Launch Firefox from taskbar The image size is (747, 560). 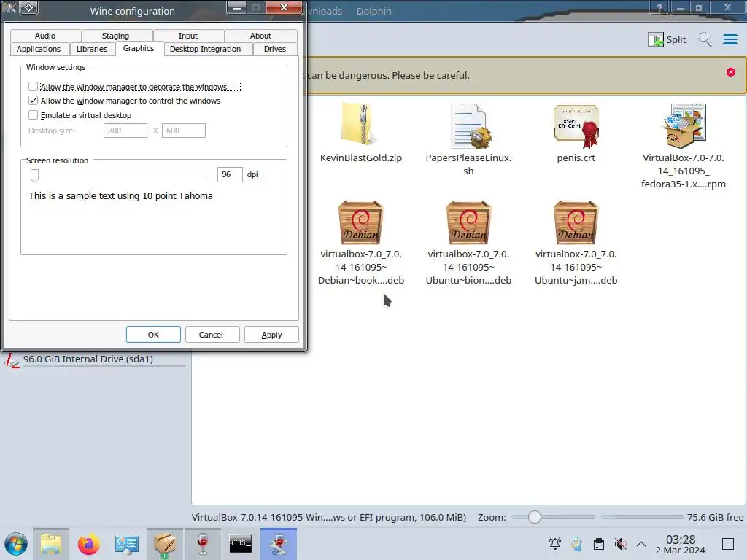tap(88, 544)
